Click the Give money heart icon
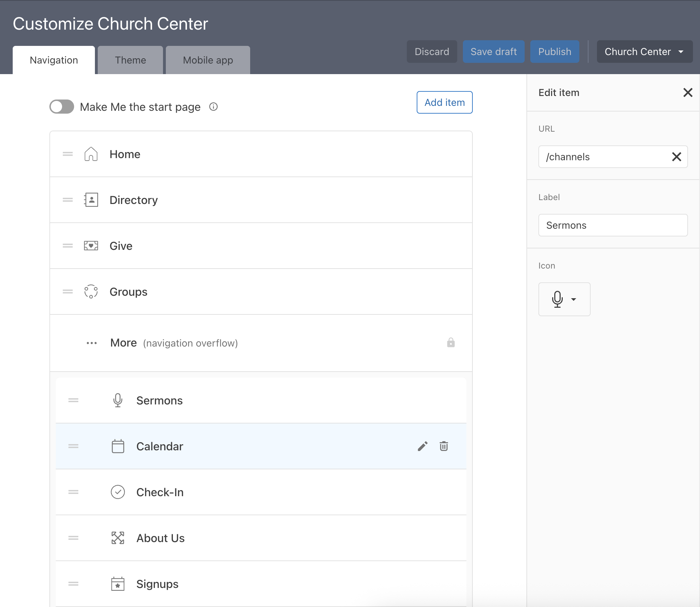 tap(91, 246)
